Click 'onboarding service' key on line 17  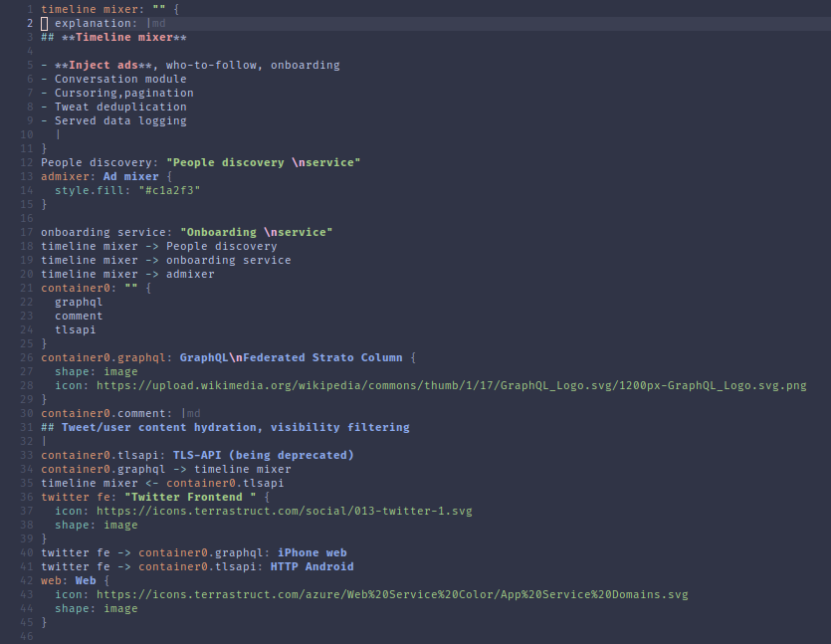(x=104, y=232)
